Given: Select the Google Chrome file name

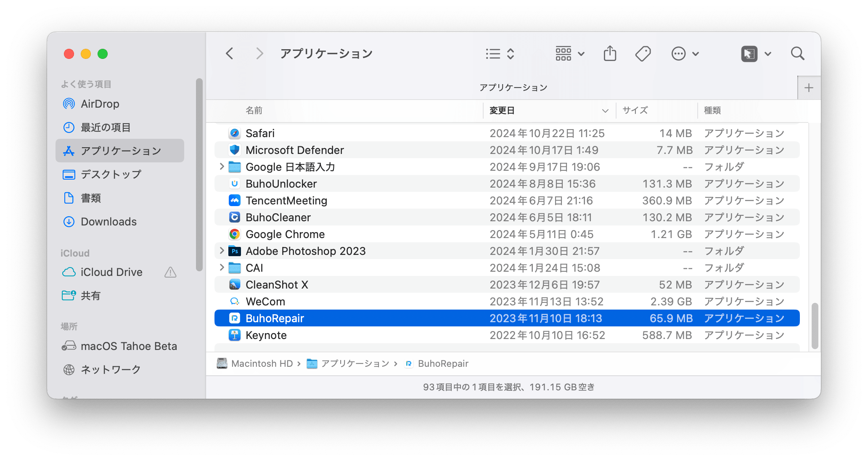Looking at the screenshot, I should click(x=285, y=234).
